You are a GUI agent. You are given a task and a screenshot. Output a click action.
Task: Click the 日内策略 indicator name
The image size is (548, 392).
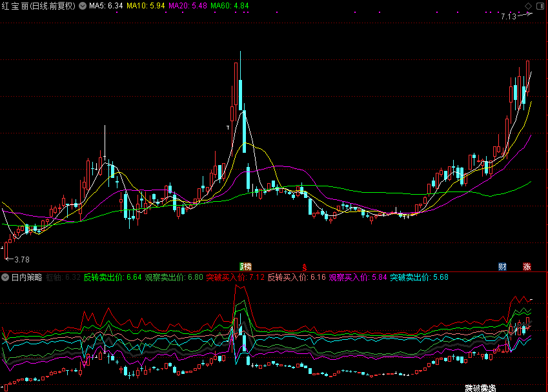[x=26, y=277]
